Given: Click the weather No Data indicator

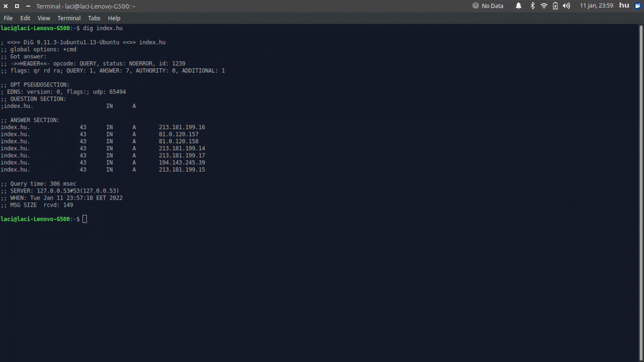Looking at the screenshot, I should [x=488, y=6].
